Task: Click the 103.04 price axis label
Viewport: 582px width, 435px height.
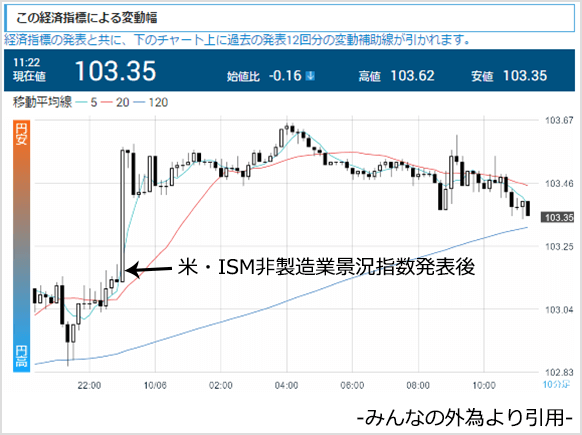Action: click(559, 310)
